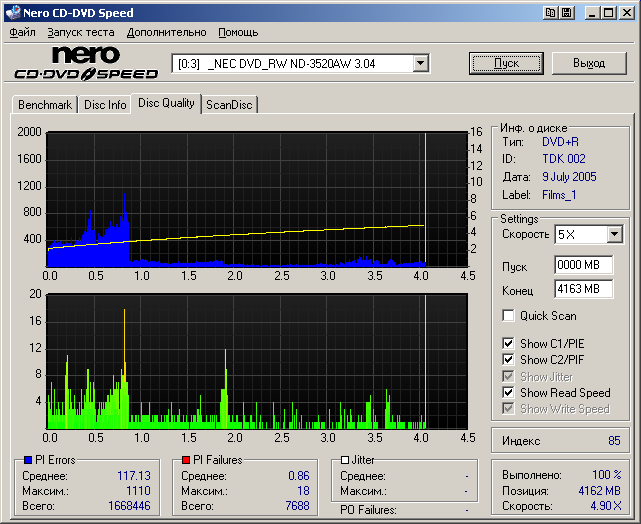Click the Выход exit button

click(x=589, y=63)
